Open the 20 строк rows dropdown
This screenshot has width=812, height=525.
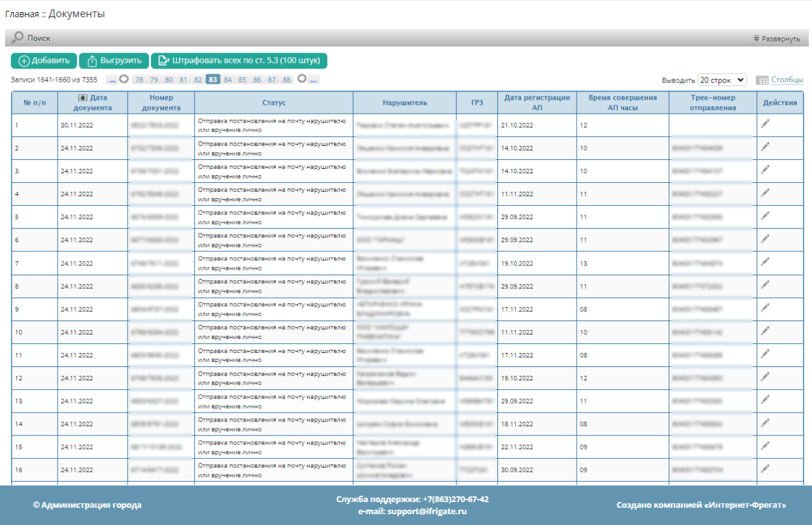click(x=722, y=80)
